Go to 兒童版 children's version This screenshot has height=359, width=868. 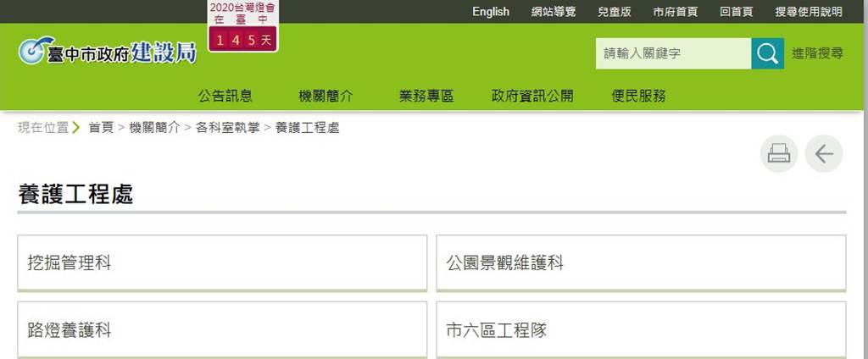coord(614,12)
